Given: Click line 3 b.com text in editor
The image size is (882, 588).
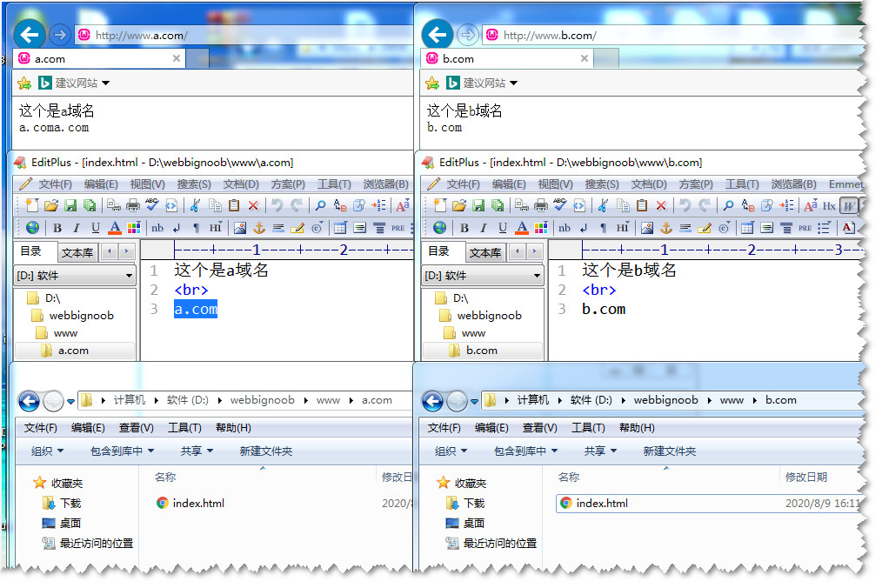Looking at the screenshot, I should (x=604, y=309).
